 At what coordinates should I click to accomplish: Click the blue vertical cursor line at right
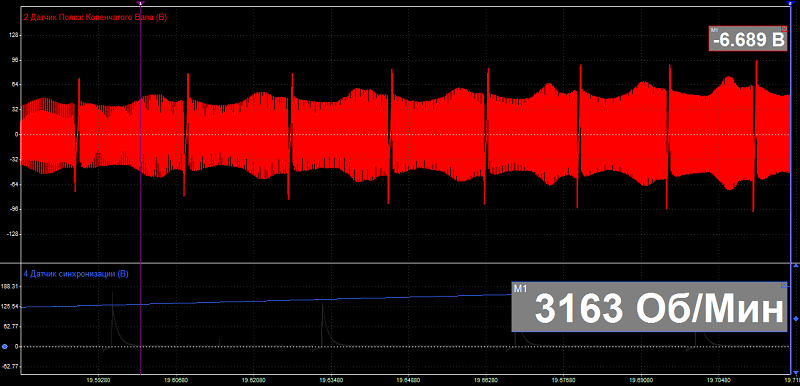coord(790,189)
